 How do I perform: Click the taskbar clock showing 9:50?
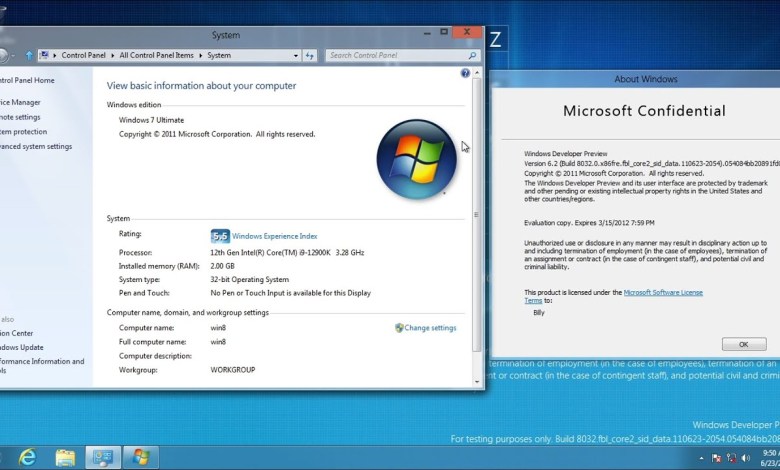point(771,458)
